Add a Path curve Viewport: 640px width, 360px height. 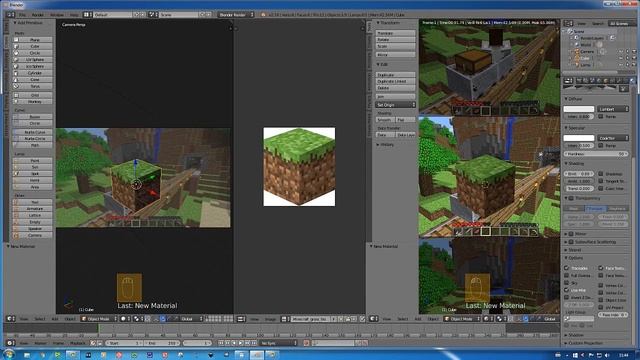[x=33, y=145]
